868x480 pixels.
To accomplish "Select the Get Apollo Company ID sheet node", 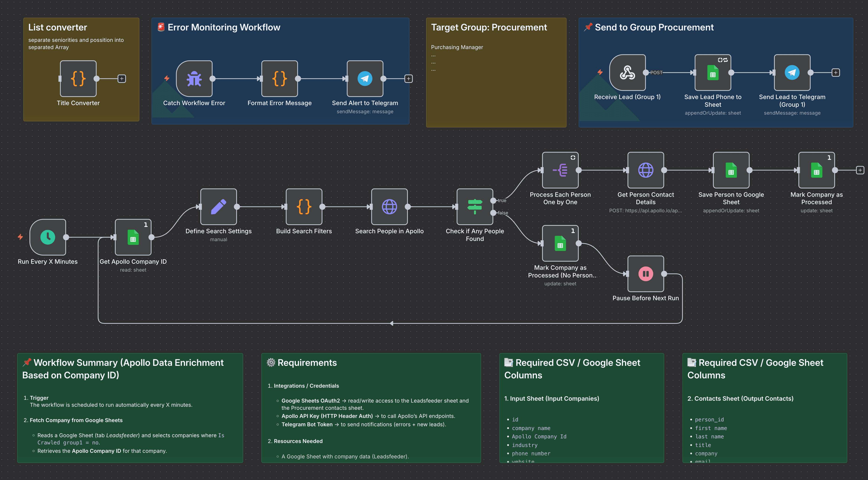I will point(133,237).
